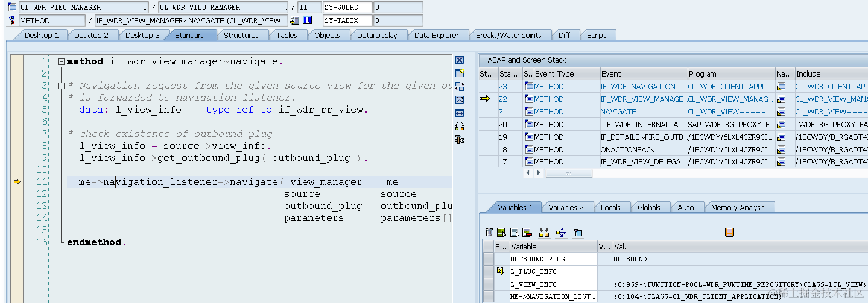Viewport: 868px width, 303px height.
Task: Open the Script tab
Action: (596, 35)
